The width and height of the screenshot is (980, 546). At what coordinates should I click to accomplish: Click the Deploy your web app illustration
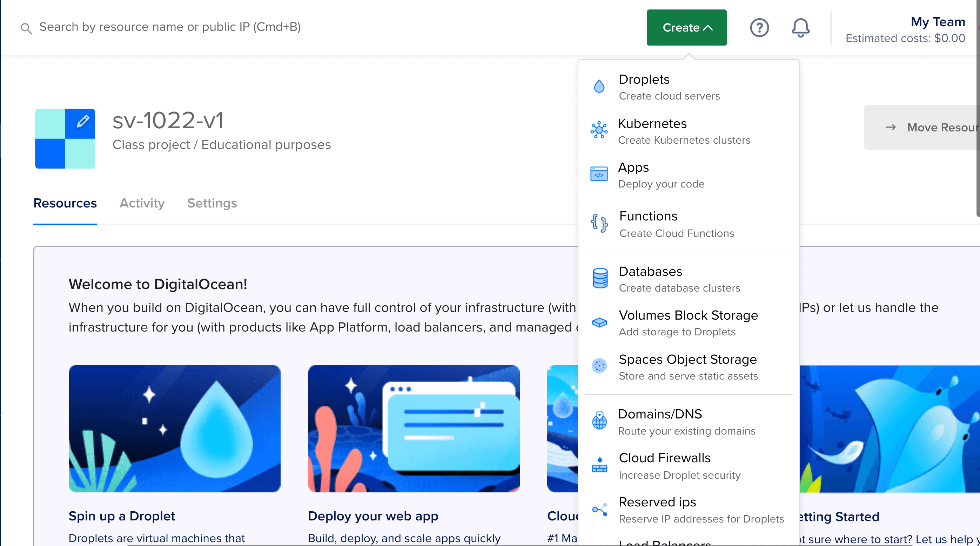click(414, 429)
